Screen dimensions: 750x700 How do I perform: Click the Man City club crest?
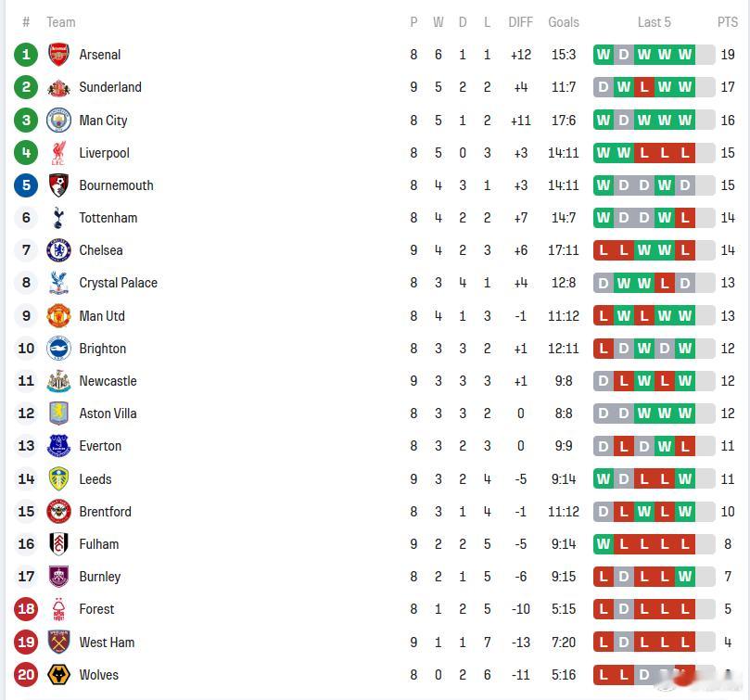click(58, 121)
